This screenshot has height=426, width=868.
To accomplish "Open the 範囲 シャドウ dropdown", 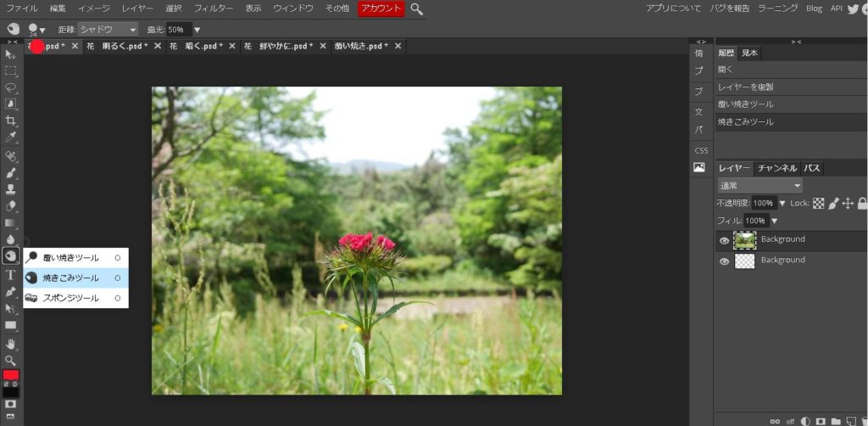I will tap(108, 30).
